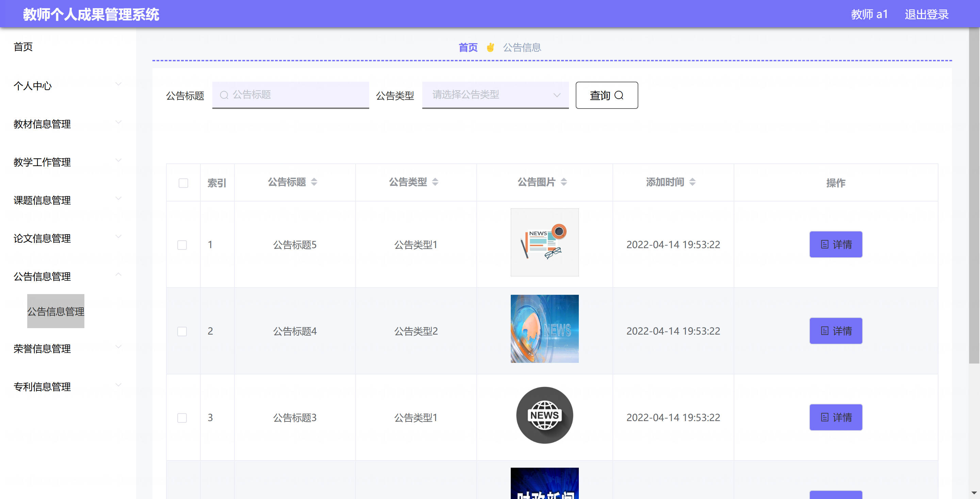980x499 pixels.
Task: Click the 操作 column header
Action: pyautogui.click(x=835, y=183)
